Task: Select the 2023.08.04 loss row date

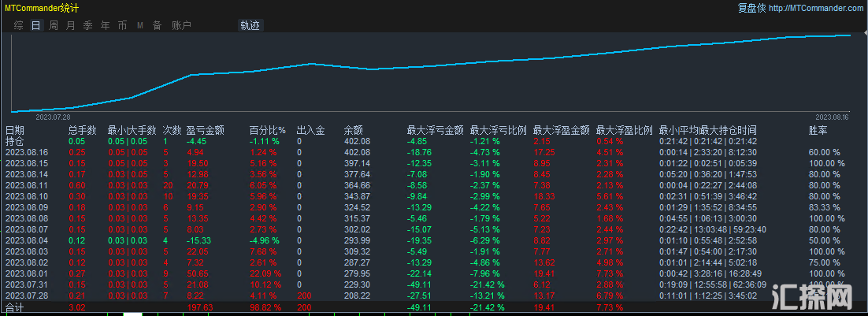Action: pyautogui.click(x=27, y=240)
